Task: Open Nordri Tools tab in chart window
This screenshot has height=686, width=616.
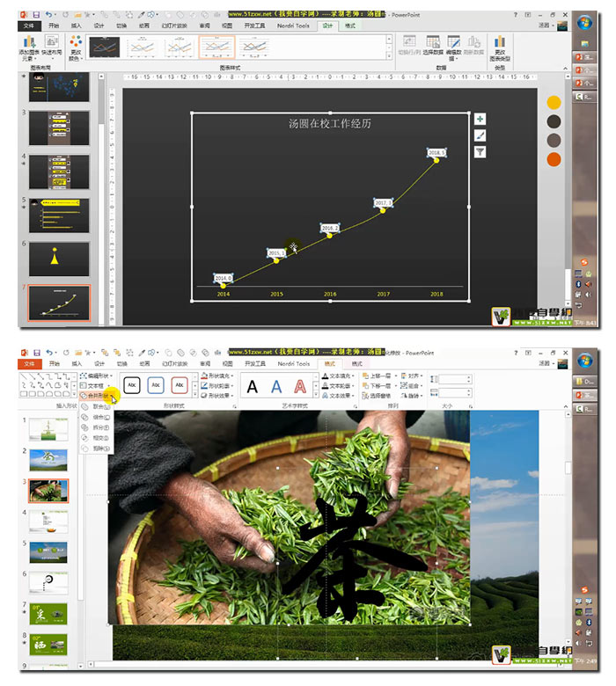Action: 293,26
